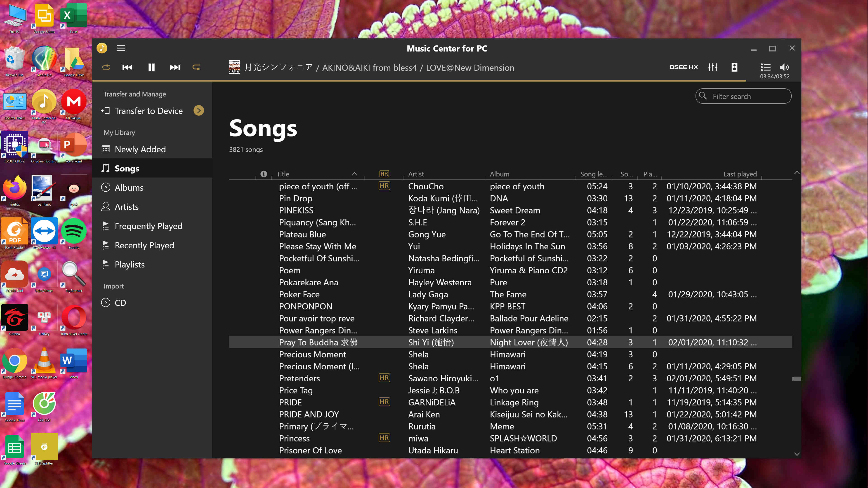
Task: Click the song list scroll up arrow
Action: 797,172
